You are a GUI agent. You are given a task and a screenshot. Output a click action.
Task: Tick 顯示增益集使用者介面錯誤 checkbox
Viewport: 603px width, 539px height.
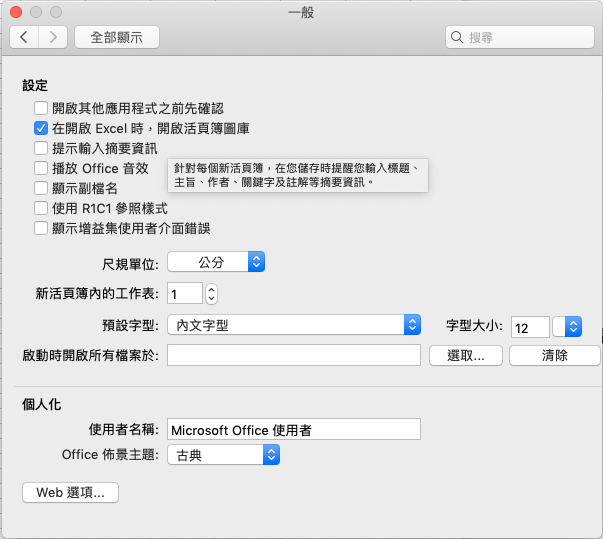point(41,228)
